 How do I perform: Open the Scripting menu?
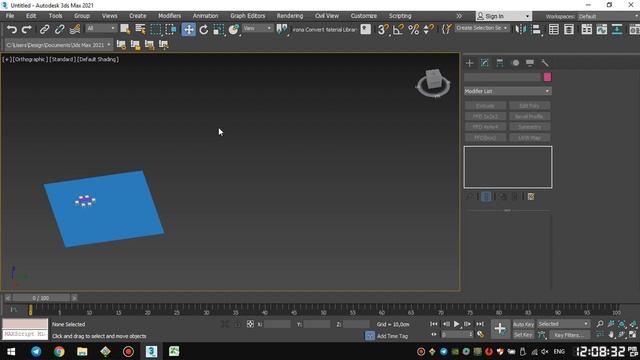click(x=400, y=16)
